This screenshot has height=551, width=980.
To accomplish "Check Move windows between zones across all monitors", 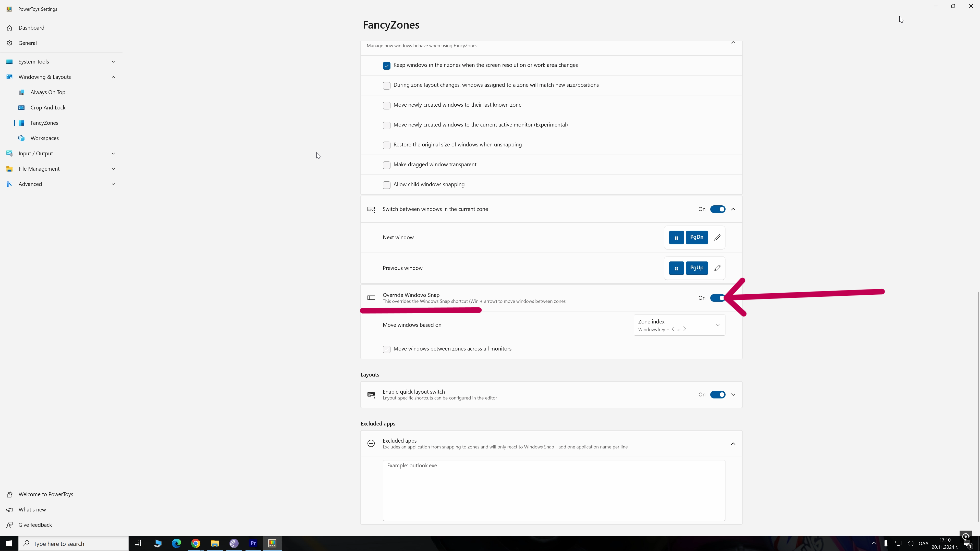I will 387,349.
